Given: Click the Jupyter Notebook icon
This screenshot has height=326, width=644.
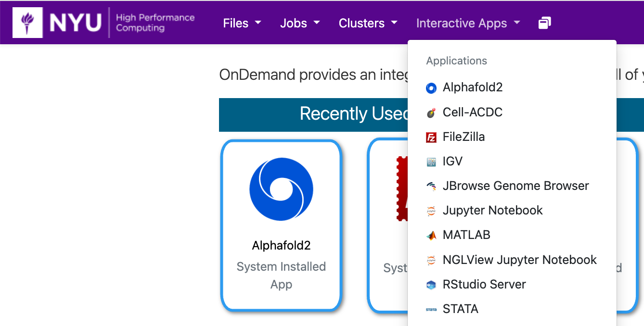Looking at the screenshot, I should pyautogui.click(x=431, y=211).
